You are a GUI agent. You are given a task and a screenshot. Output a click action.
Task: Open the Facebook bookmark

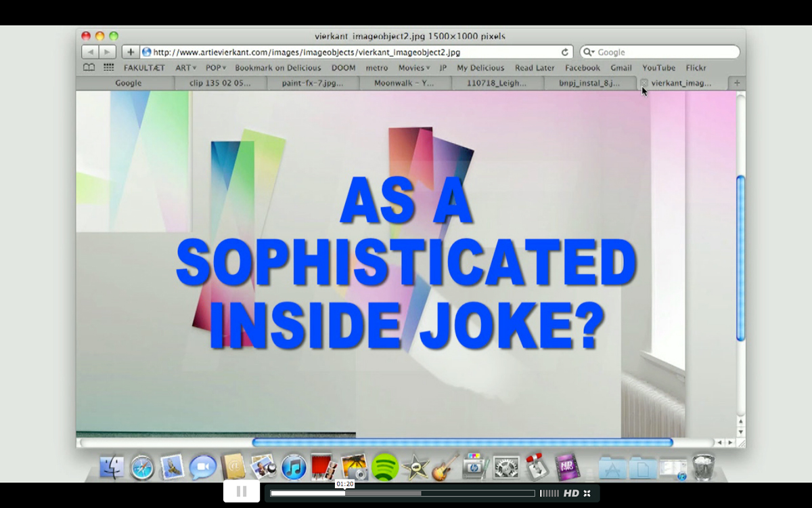pyautogui.click(x=583, y=68)
